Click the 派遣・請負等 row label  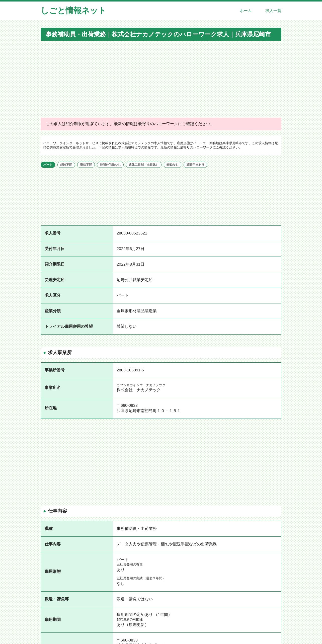click(x=57, y=599)
